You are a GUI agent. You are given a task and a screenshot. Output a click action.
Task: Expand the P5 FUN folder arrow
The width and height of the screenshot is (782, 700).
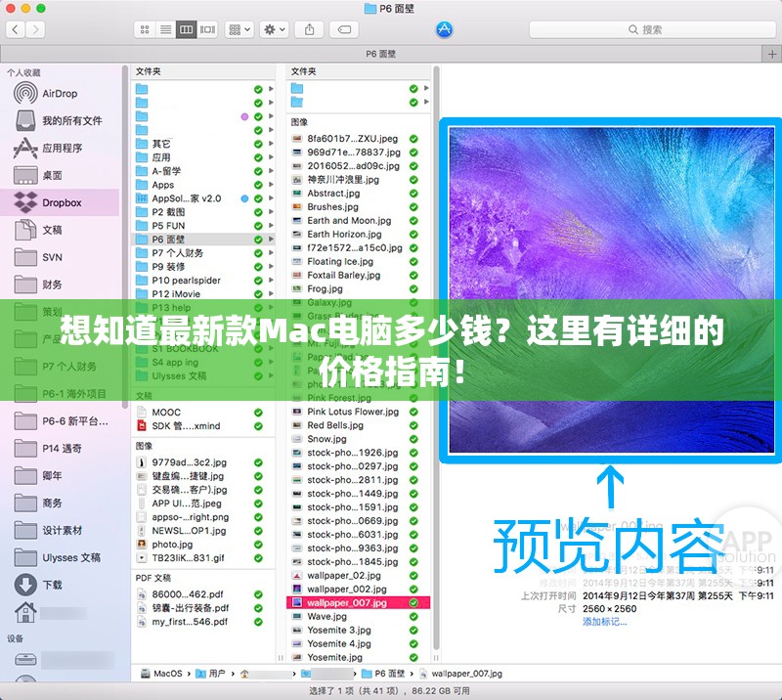click(271, 226)
